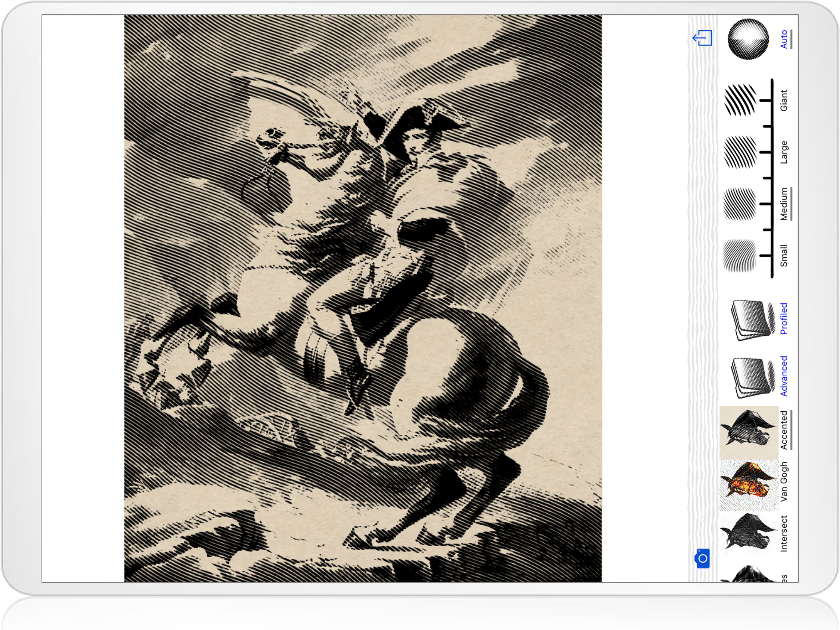The width and height of the screenshot is (840, 630).
Task: Select the Giant line pattern icon
Action: [740, 100]
